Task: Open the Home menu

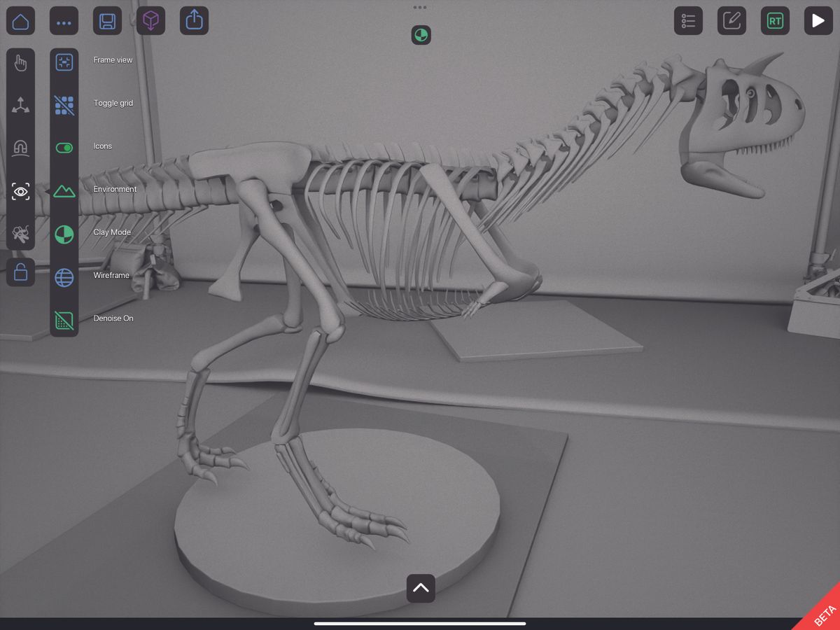Action: (x=20, y=20)
